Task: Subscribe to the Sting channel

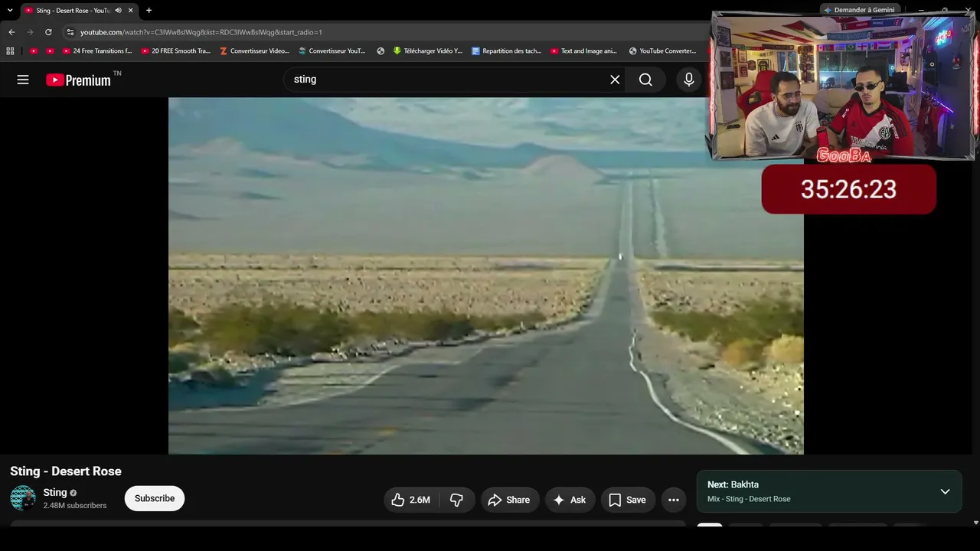Action: [155, 498]
